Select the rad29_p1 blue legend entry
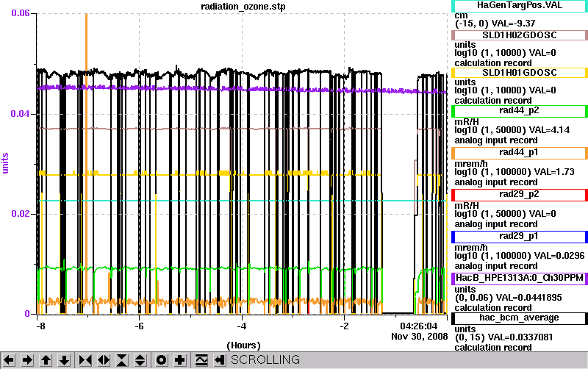The image size is (588, 369). (x=520, y=237)
